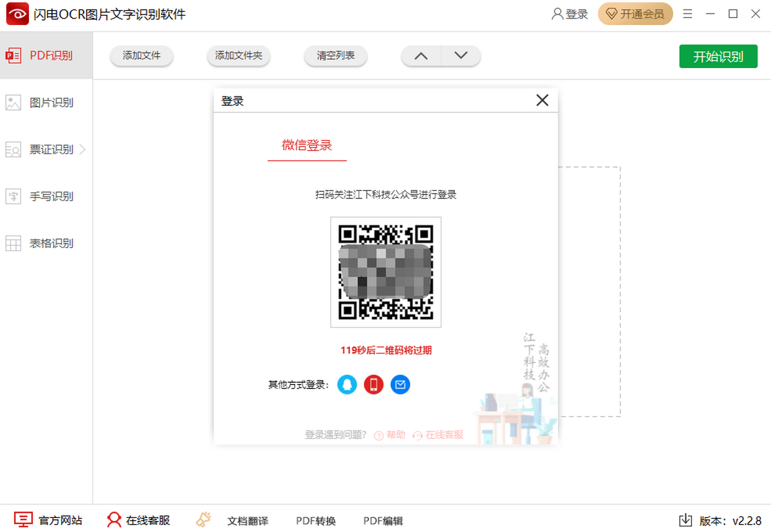Click the QQ login icon
The image size is (771, 532).
pos(347,385)
